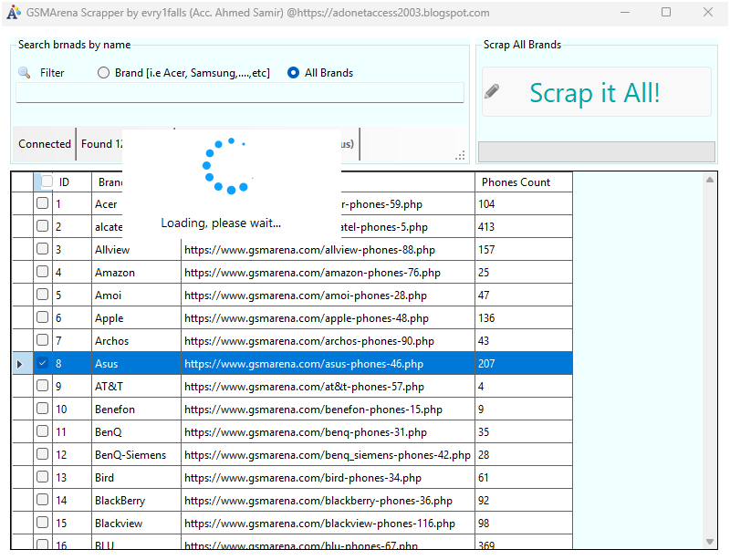Screen dimensions: 730x560
Task: Check the Archos row checkbox
Action: tap(42, 340)
